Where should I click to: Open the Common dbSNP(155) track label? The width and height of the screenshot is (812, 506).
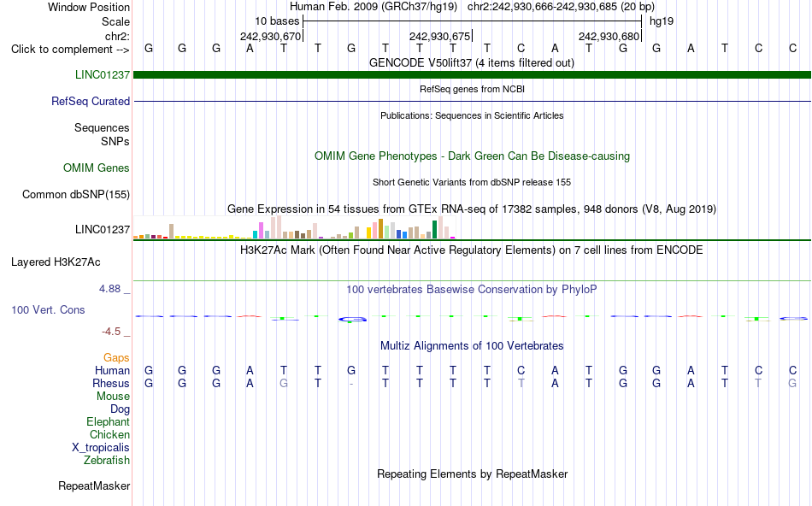click(76, 194)
